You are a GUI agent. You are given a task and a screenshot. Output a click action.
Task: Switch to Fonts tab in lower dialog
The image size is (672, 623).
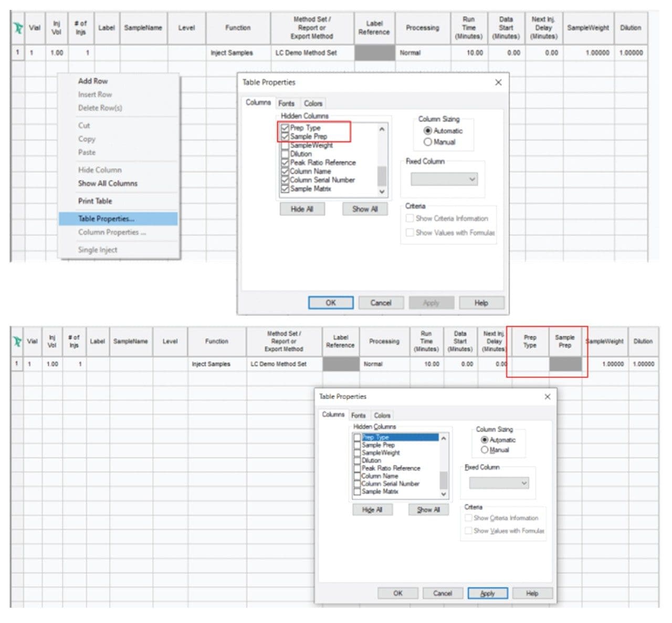[x=359, y=415]
